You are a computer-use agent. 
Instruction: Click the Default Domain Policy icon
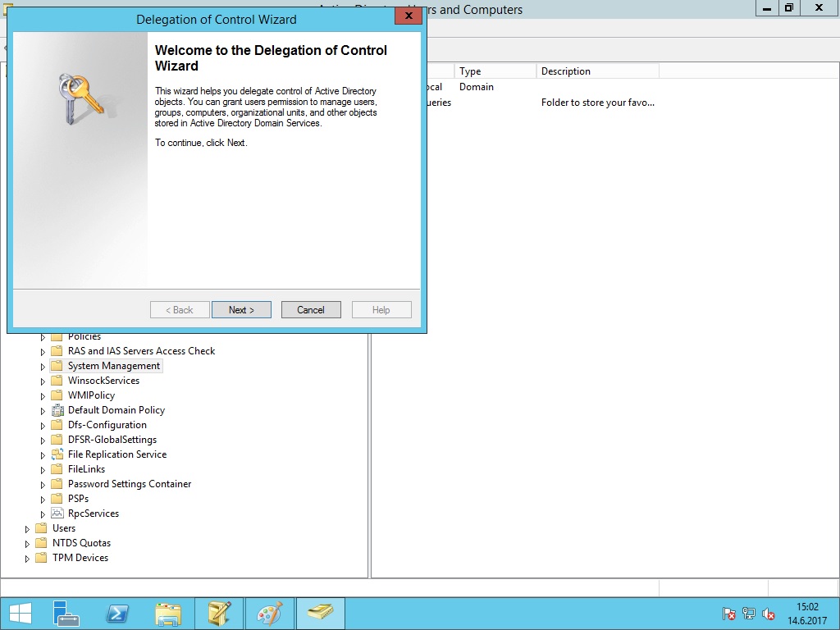pos(57,410)
